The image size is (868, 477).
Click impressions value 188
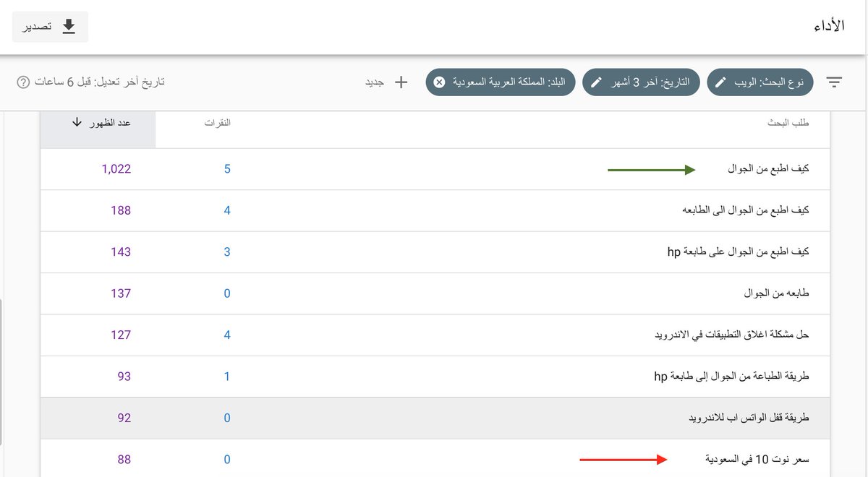[x=121, y=210]
